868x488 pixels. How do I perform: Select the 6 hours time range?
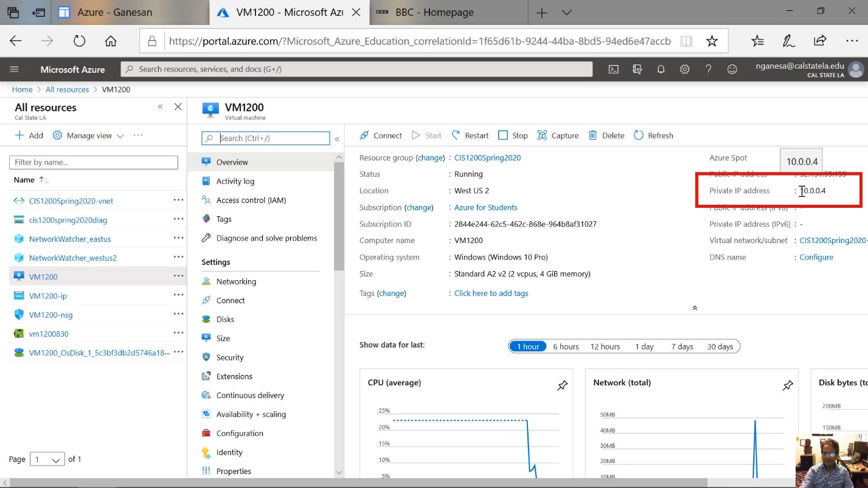click(565, 346)
